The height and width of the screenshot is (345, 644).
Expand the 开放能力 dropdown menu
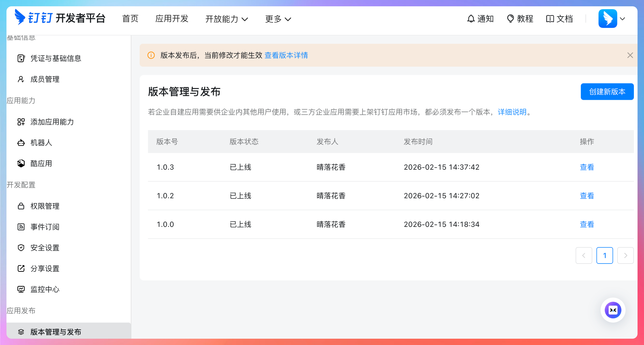tap(227, 19)
